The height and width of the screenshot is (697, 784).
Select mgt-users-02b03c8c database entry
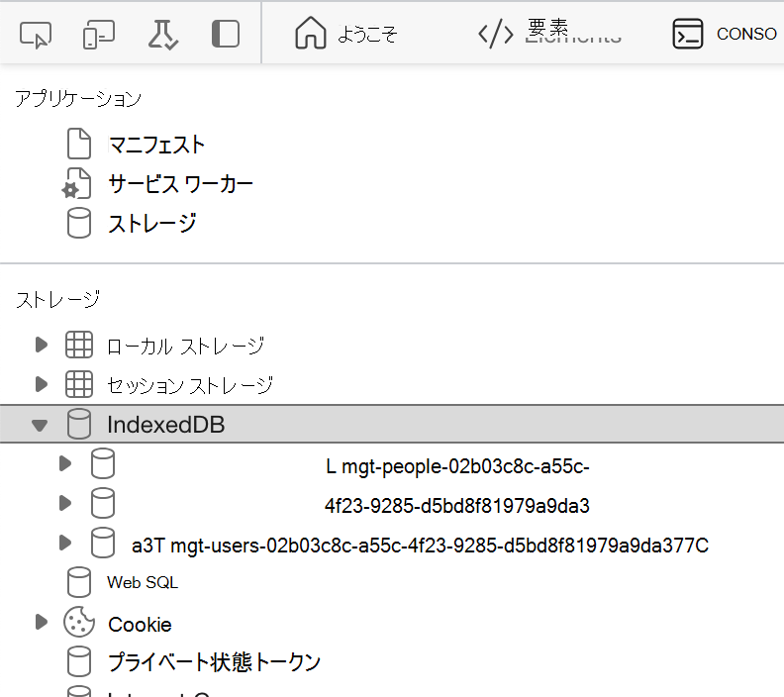point(420,545)
